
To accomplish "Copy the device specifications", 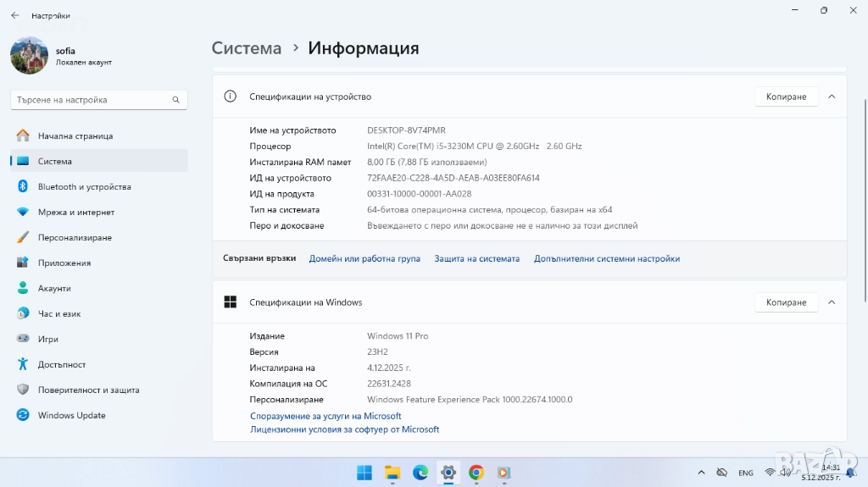I will pos(786,97).
